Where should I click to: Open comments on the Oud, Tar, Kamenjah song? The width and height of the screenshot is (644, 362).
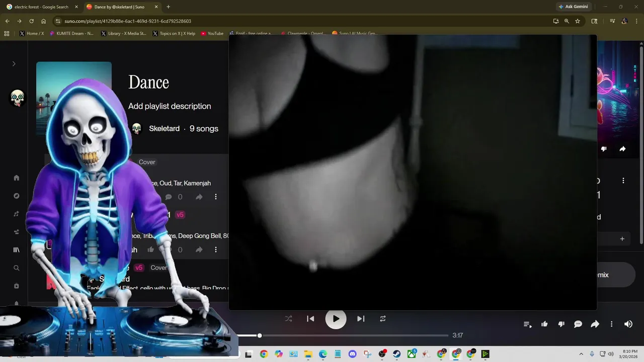tap(169, 197)
